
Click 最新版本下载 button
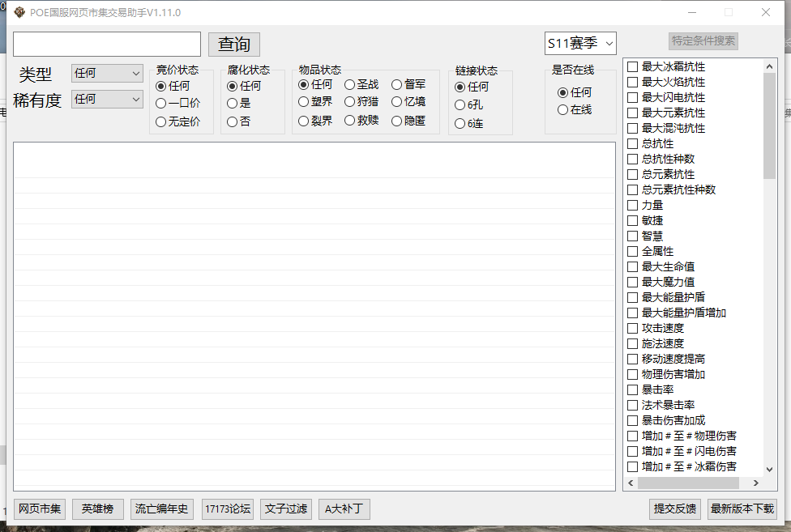pyautogui.click(x=742, y=509)
